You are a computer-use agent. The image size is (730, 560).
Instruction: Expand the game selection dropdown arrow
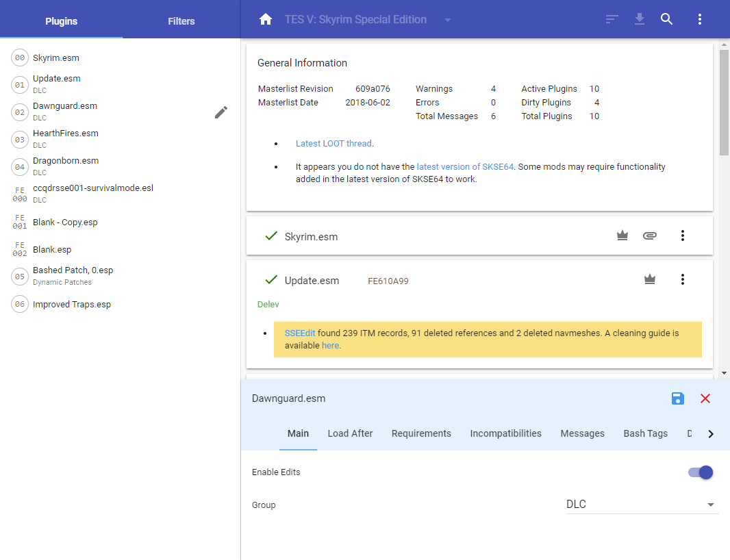pos(448,20)
